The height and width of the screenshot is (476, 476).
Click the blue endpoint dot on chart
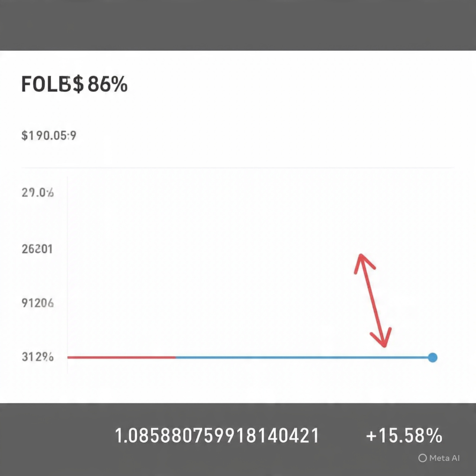click(x=432, y=357)
